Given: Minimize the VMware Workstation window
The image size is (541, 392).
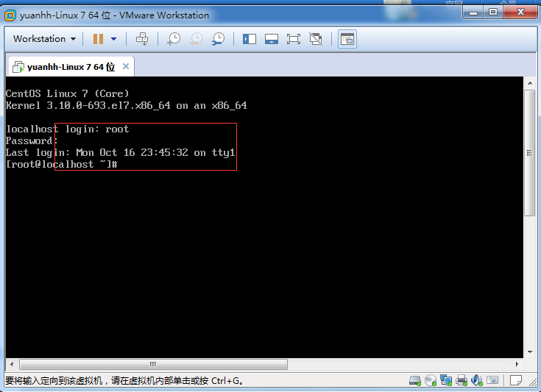Looking at the screenshot, I should pyautogui.click(x=473, y=13).
